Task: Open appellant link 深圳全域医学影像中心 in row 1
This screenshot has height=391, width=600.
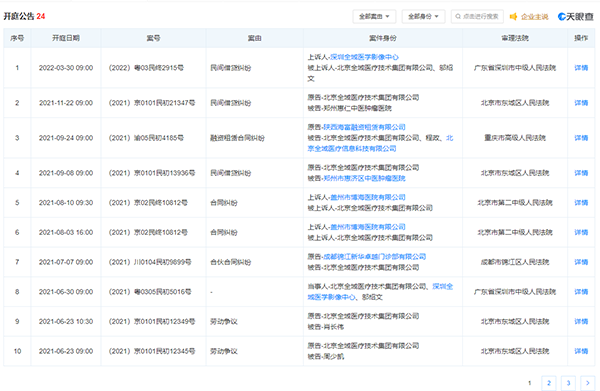Action: [364, 57]
